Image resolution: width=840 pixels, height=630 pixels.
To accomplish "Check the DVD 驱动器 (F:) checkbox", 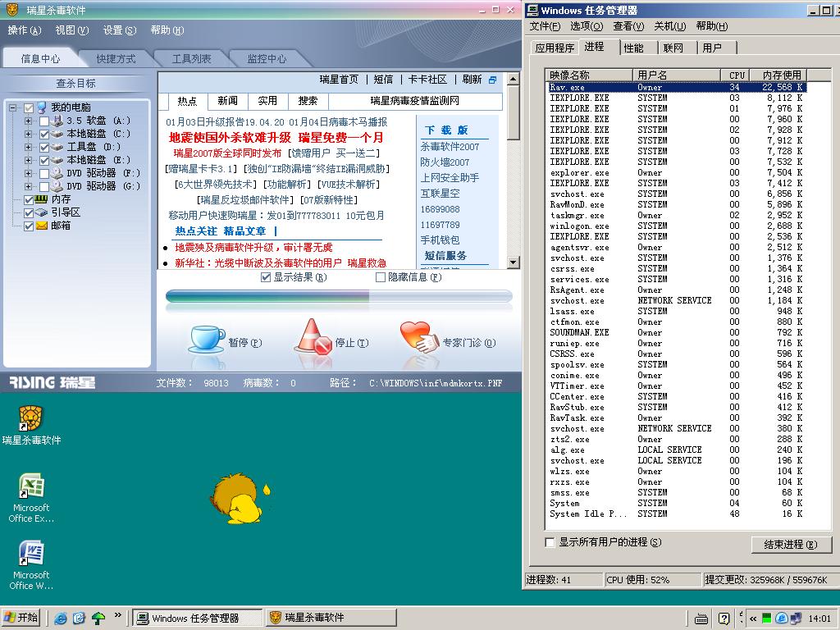I will [x=44, y=174].
